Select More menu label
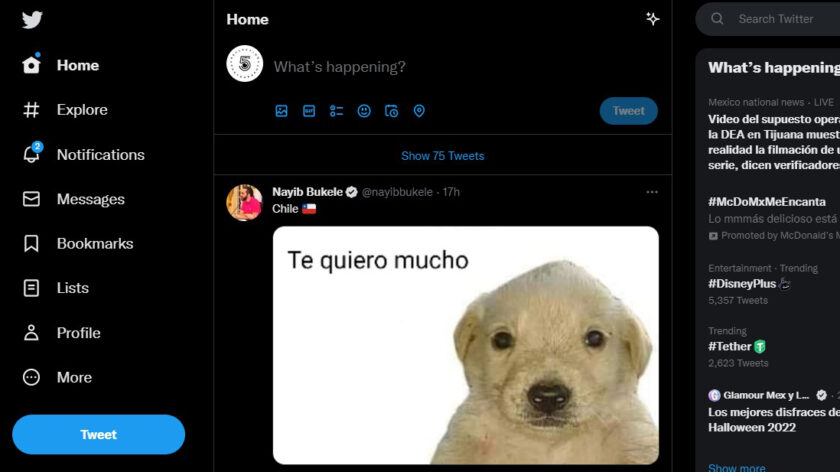The image size is (840, 472). pos(74,378)
